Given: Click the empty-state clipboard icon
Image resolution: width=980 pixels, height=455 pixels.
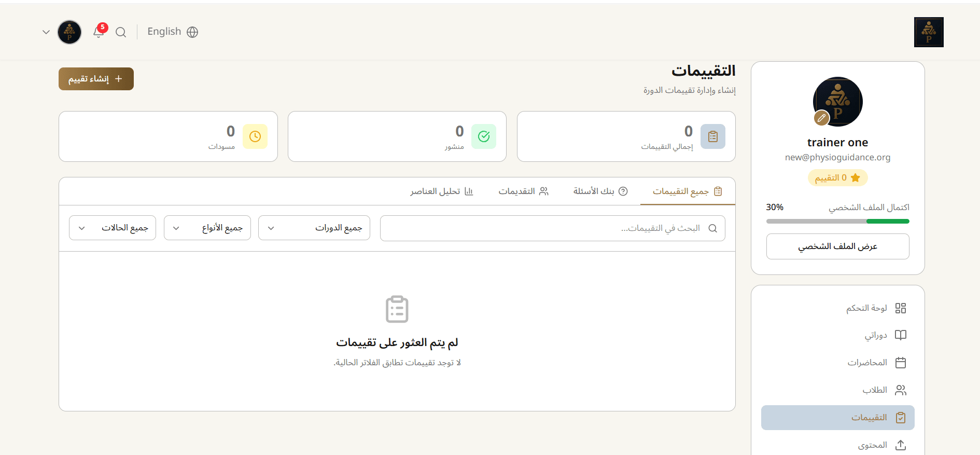Looking at the screenshot, I should tap(397, 309).
